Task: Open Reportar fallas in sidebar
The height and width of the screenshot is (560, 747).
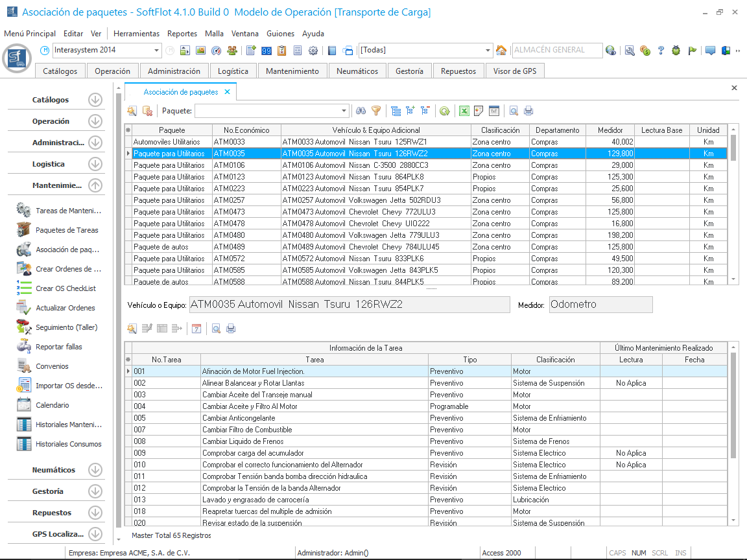Action: pos(24,347)
